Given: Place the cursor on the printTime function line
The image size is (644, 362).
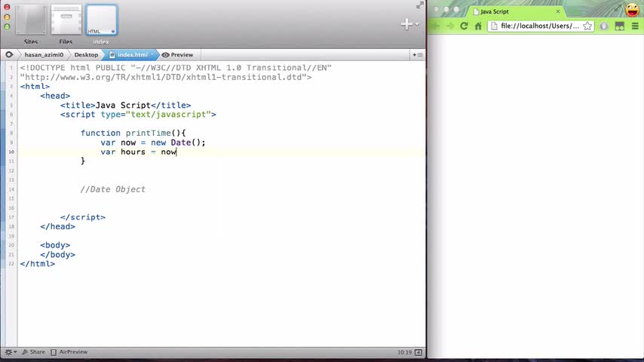Looking at the screenshot, I should click(x=133, y=133).
